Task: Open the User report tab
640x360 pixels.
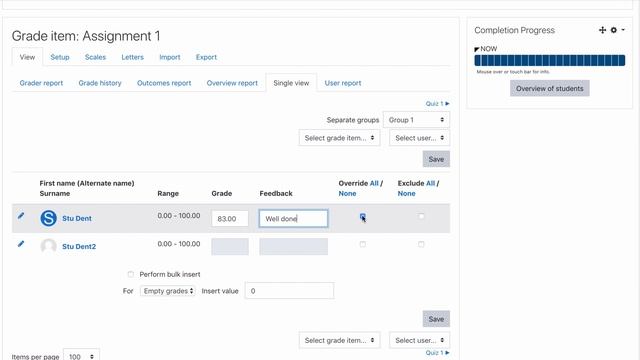Action: [343, 83]
